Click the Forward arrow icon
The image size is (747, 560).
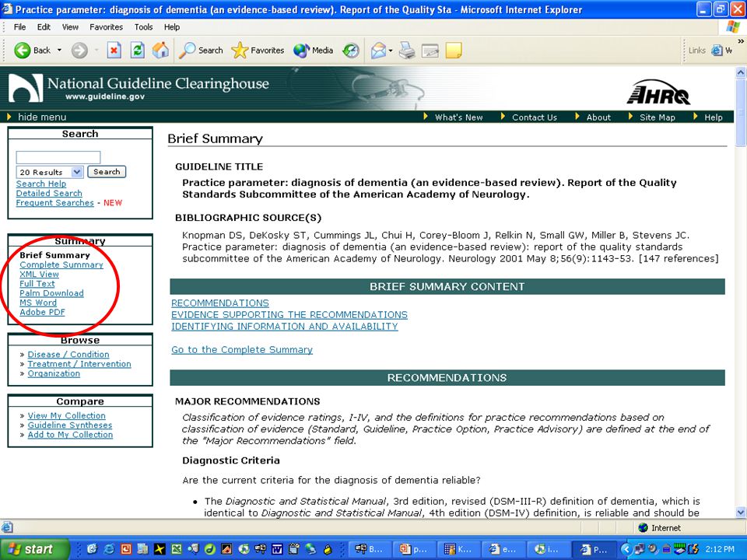[79, 50]
